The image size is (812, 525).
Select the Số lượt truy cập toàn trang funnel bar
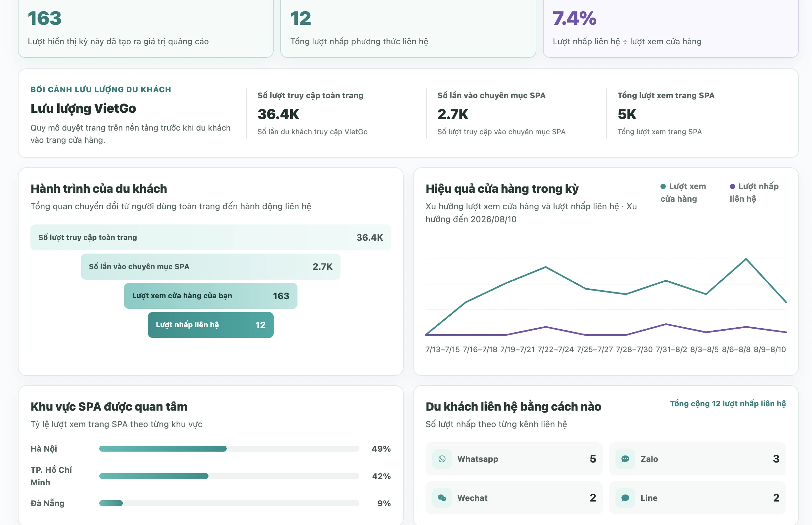coord(210,237)
